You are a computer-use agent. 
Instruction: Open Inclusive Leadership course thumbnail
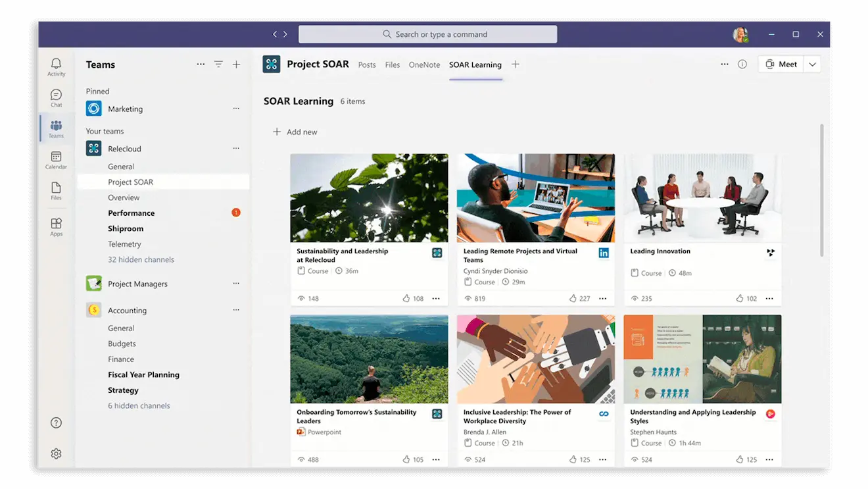[536, 359]
